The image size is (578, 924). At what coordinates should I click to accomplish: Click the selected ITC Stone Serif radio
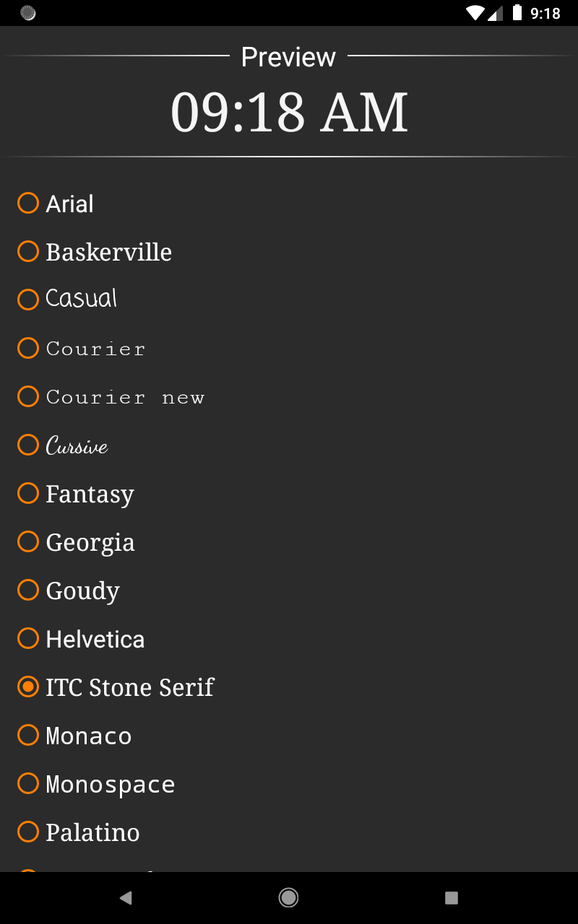(28, 687)
